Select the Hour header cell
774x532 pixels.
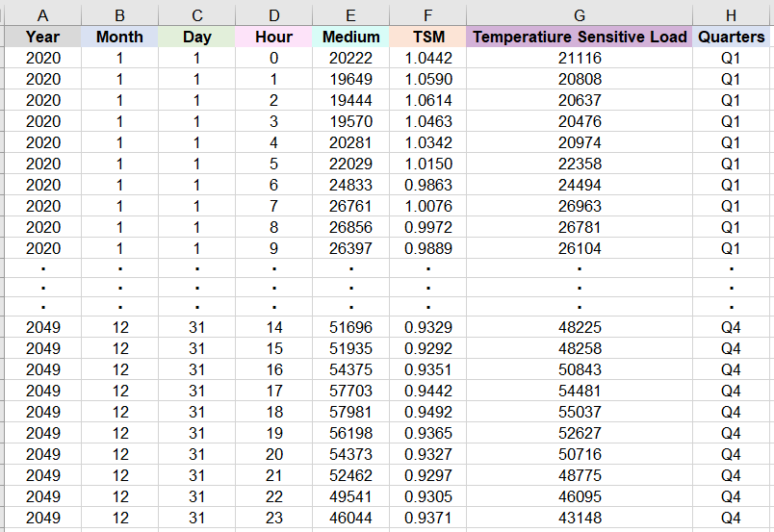click(x=274, y=37)
